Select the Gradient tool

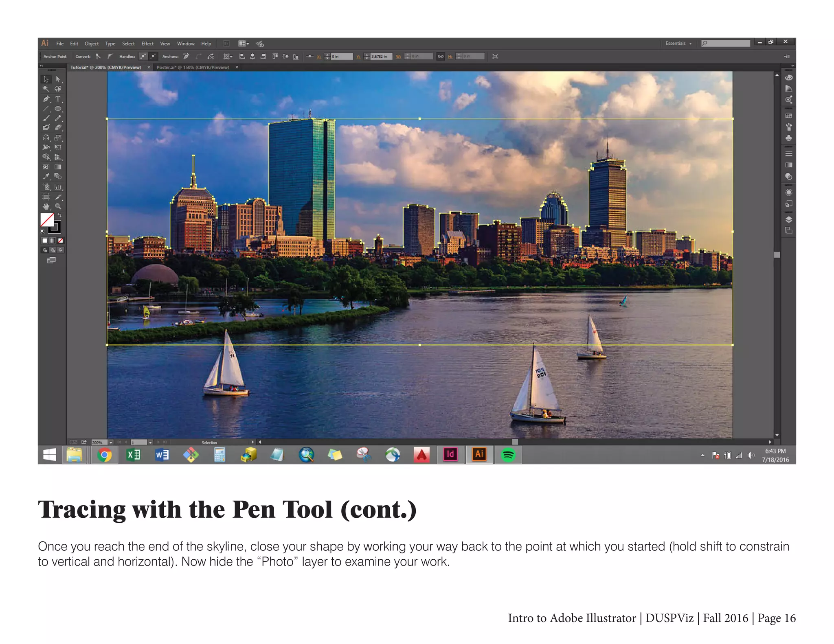pyautogui.click(x=58, y=167)
